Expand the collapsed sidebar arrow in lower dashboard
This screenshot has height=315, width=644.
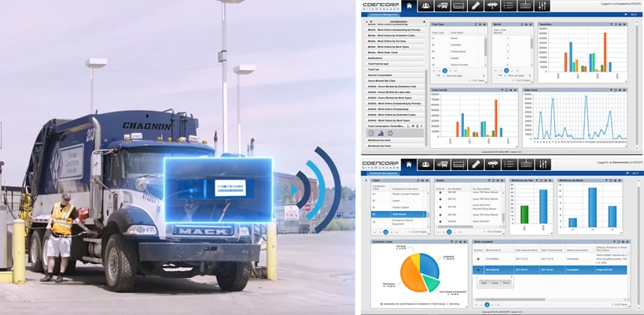click(x=366, y=180)
